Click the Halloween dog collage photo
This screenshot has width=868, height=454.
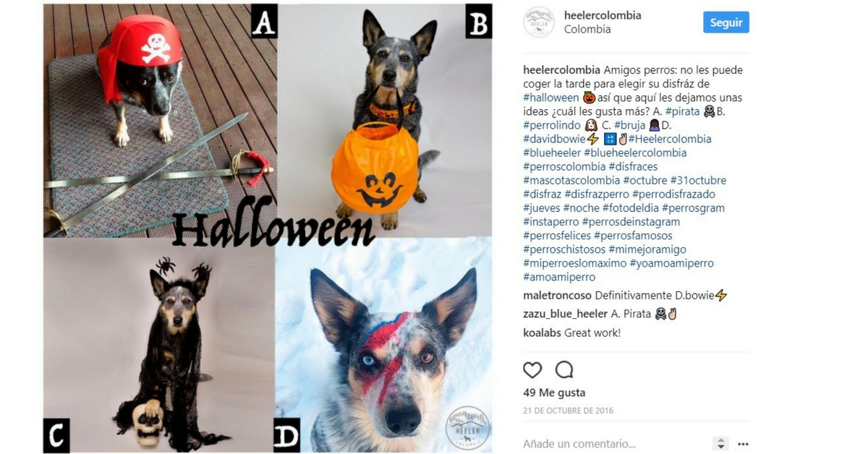tap(268, 228)
